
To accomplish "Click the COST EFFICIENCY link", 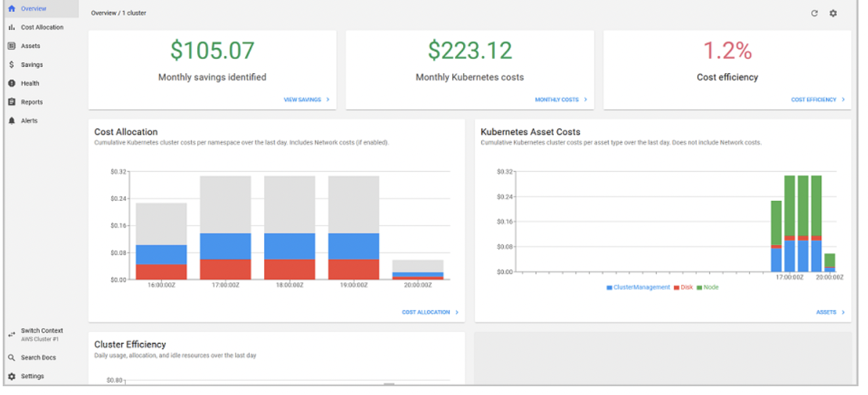I will click(815, 99).
